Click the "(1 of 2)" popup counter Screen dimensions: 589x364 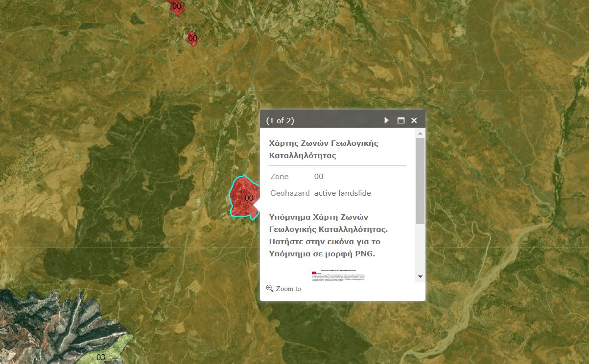(280, 121)
